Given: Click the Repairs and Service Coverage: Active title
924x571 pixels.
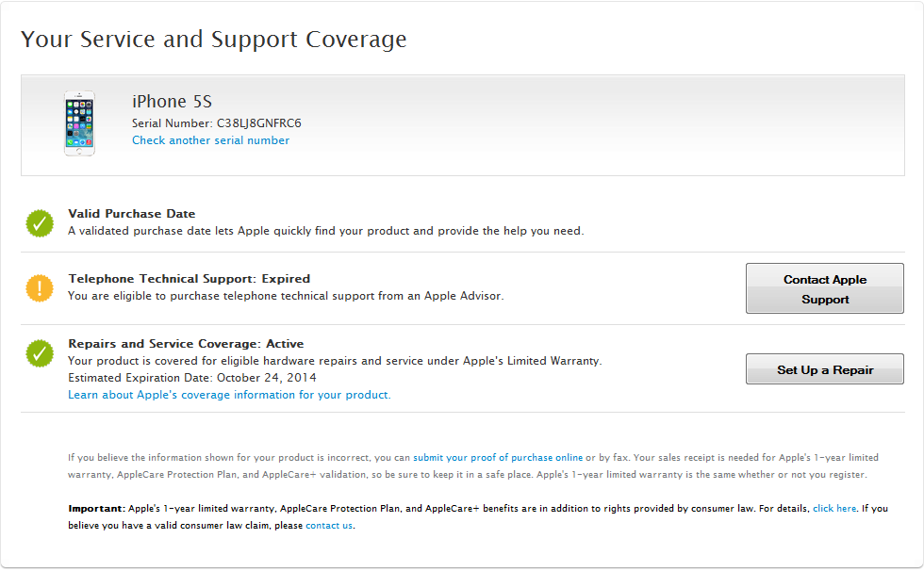Looking at the screenshot, I should coord(186,344).
